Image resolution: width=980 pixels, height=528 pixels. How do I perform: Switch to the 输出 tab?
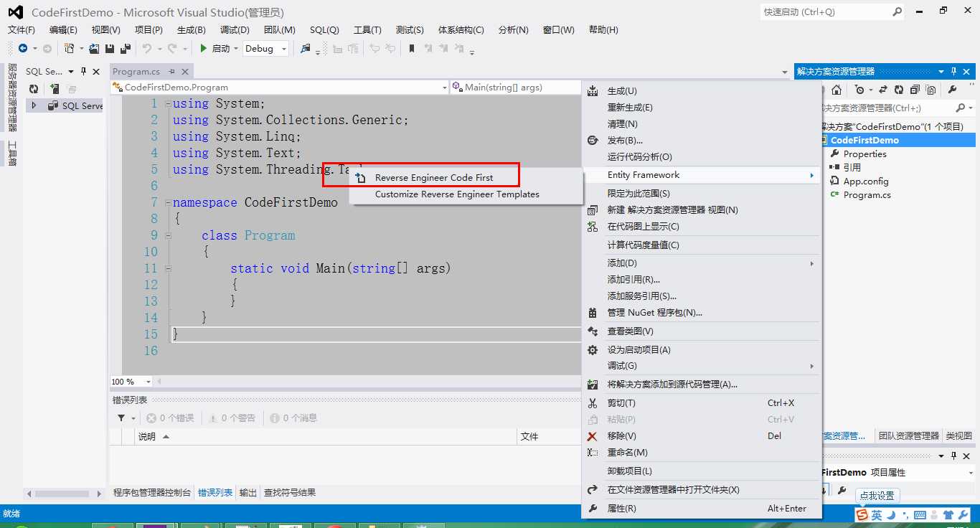[248, 493]
